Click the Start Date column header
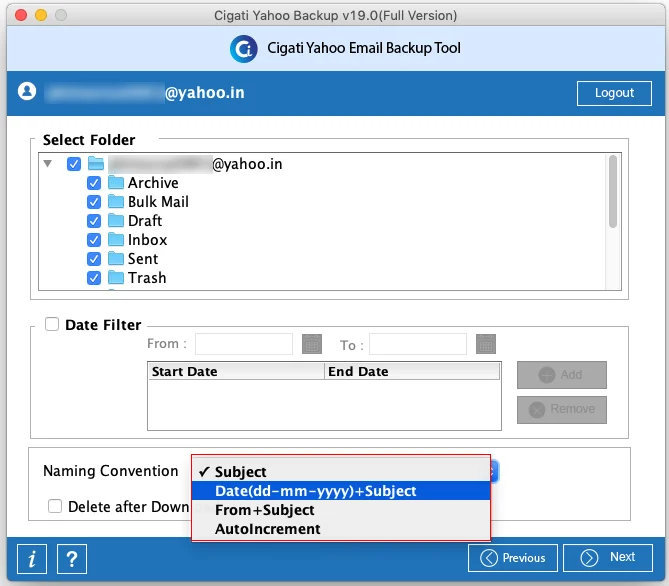This screenshot has width=669, height=586. click(x=236, y=371)
